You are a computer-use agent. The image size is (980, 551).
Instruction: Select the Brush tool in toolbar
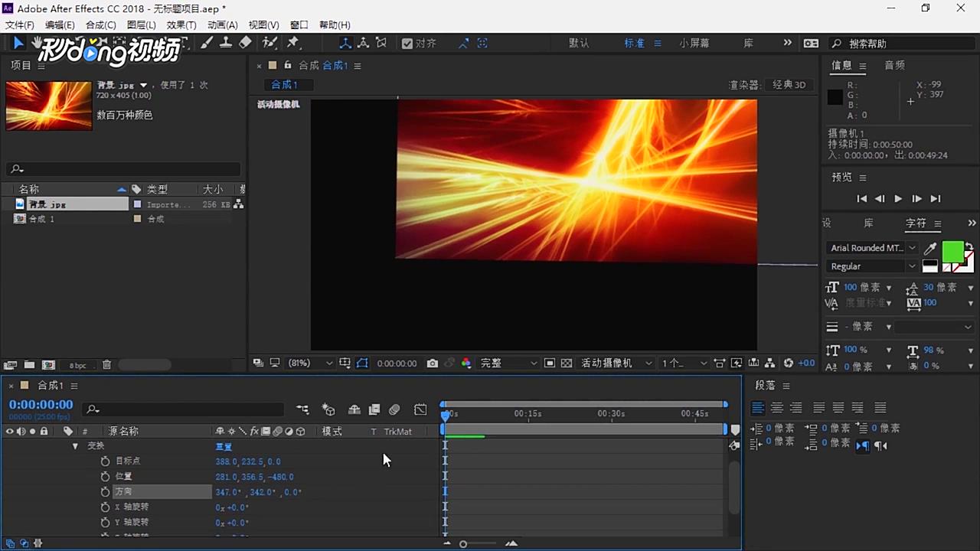[207, 43]
